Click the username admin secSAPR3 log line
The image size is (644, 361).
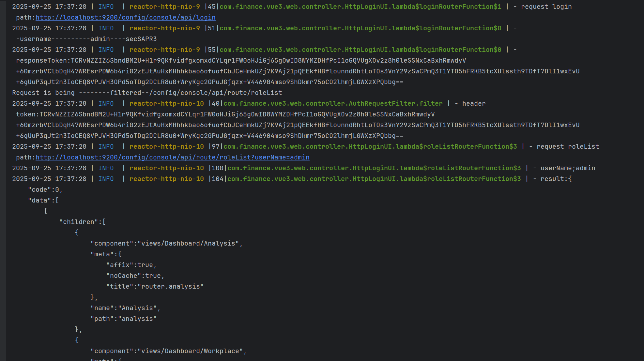pyautogui.click(x=86, y=39)
